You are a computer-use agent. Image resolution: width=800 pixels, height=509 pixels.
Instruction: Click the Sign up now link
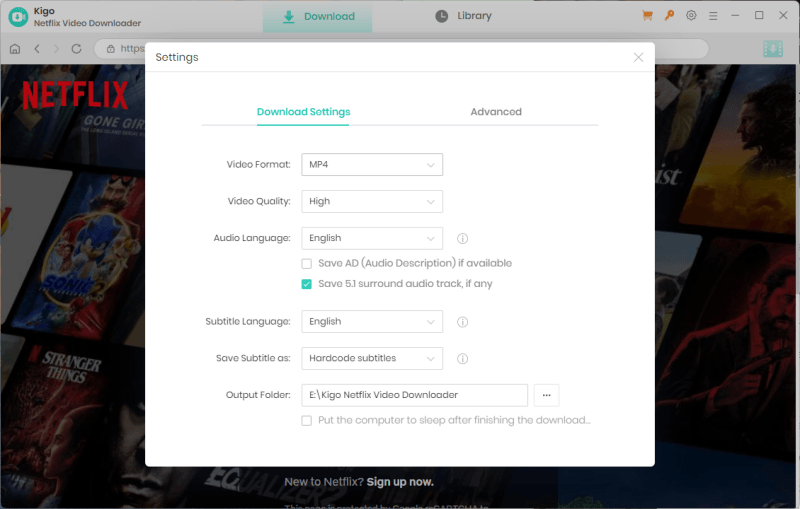click(400, 482)
